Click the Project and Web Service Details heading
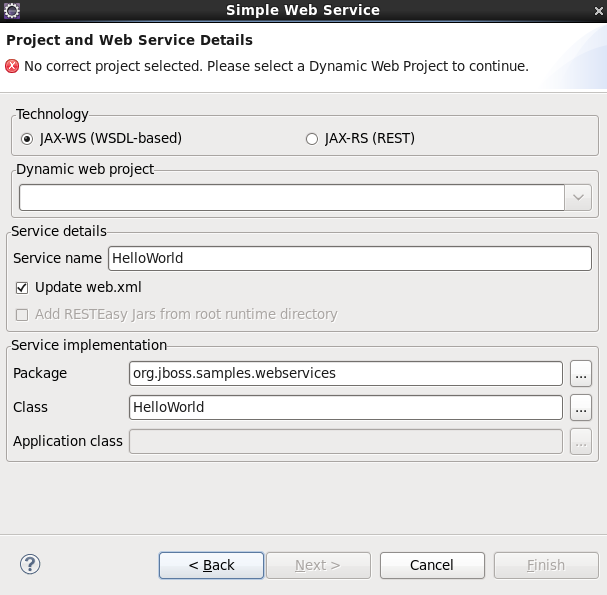 130,41
